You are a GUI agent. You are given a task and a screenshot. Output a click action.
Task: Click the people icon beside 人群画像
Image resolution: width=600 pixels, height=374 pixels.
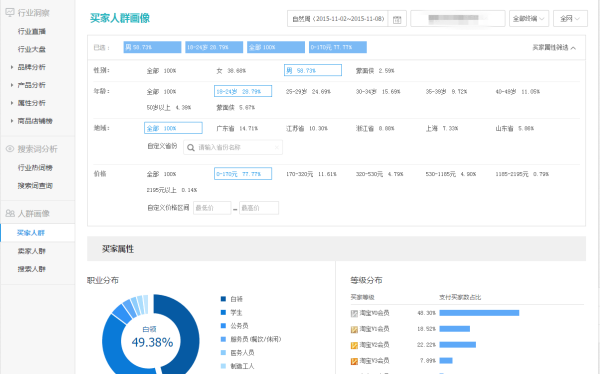point(10,214)
